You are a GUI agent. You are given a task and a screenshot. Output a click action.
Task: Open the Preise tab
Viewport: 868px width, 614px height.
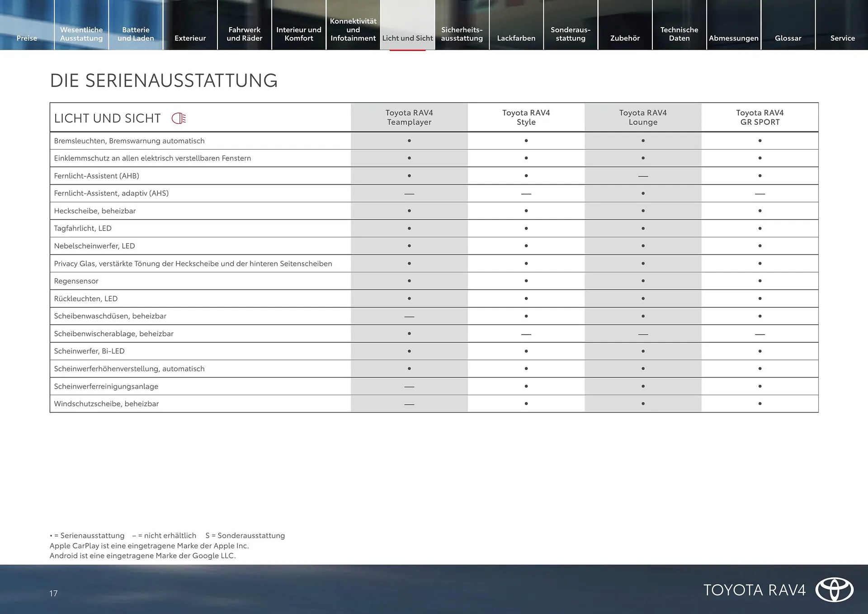coord(27,38)
